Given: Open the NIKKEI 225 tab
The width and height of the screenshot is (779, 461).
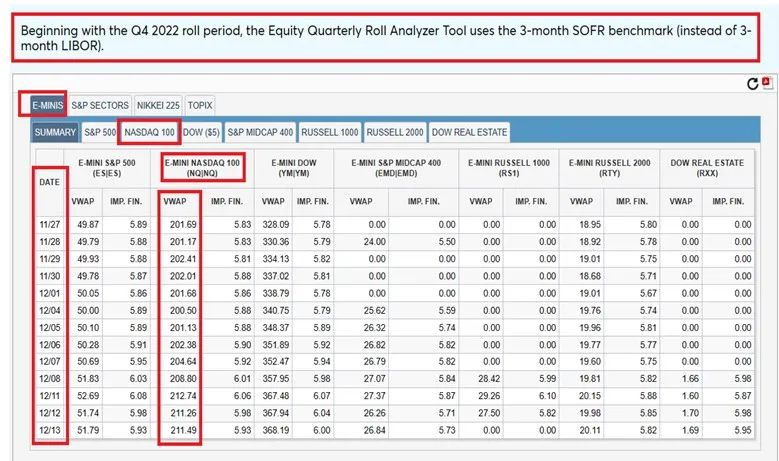Looking at the screenshot, I should (x=157, y=104).
